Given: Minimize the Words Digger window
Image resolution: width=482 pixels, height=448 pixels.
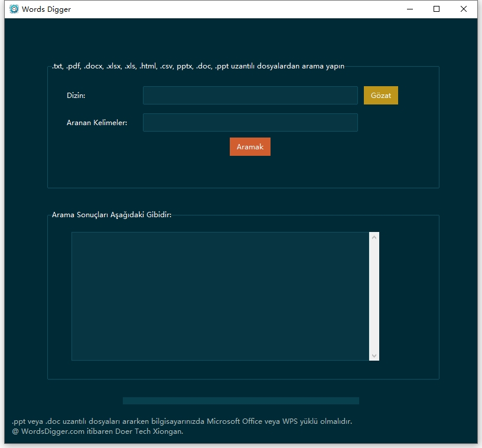Looking at the screenshot, I should 410,9.
